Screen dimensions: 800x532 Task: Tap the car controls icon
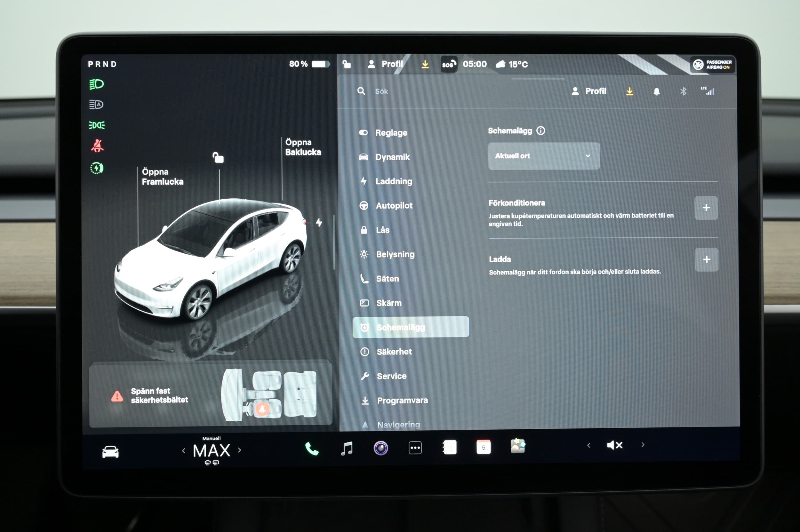pyautogui.click(x=110, y=452)
